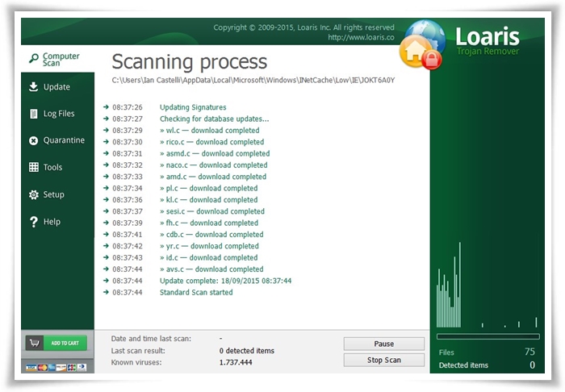Image resolution: width=565 pixels, height=392 pixels.
Task: Select the 'sesi.c — download completed' entry
Action: tap(212, 211)
